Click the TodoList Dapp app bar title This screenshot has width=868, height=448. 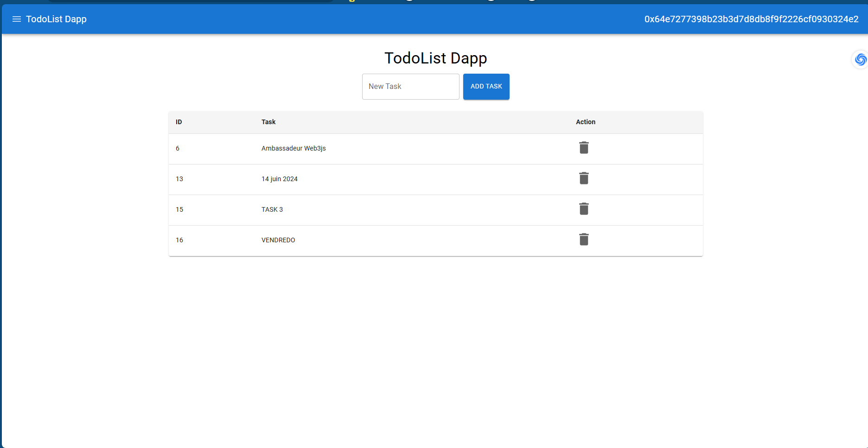click(56, 19)
